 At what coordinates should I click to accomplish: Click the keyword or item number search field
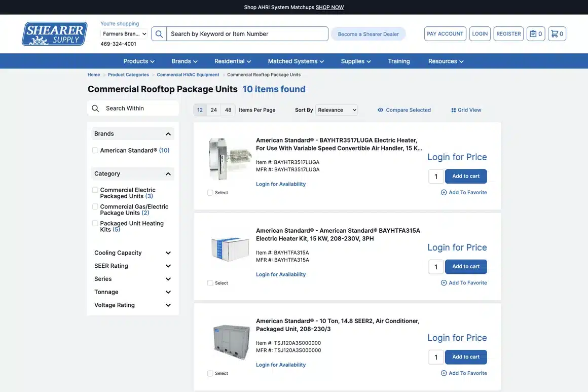(x=247, y=34)
